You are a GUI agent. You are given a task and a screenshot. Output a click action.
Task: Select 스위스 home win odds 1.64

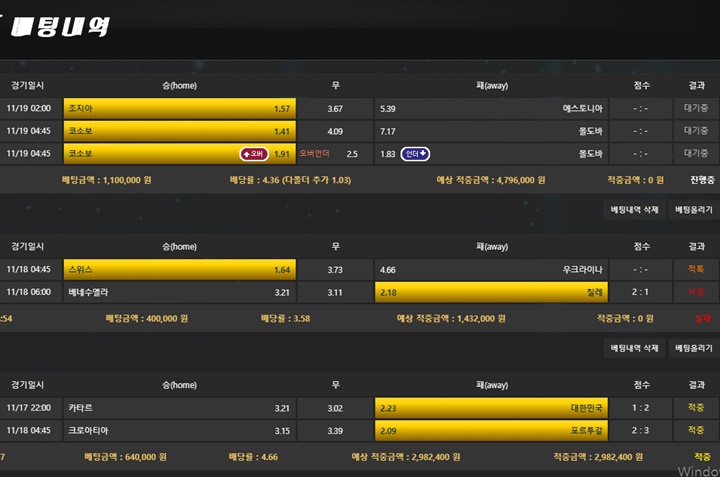180,269
